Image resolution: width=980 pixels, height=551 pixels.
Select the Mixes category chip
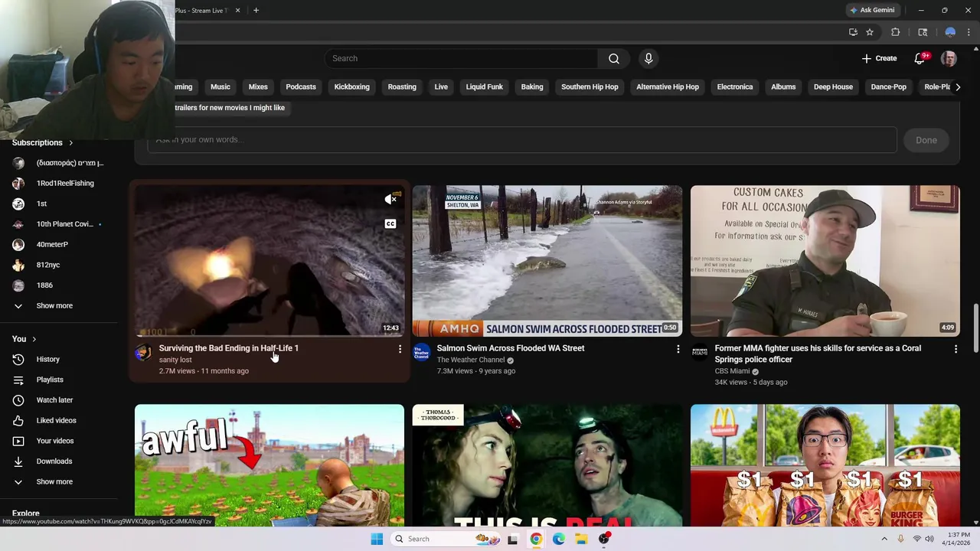[258, 86]
